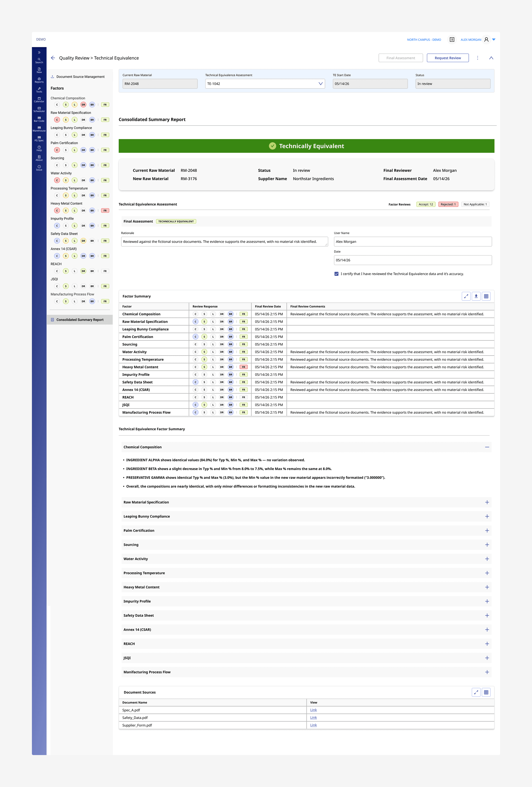Select Manufacturing Process Flow in the Factors list
Viewport: 532px width, 787px height.
click(x=72, y=294)
